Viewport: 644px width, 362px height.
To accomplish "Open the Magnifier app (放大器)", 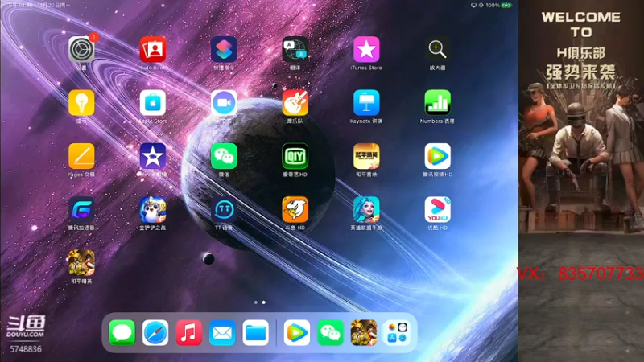I will (437, 49).
